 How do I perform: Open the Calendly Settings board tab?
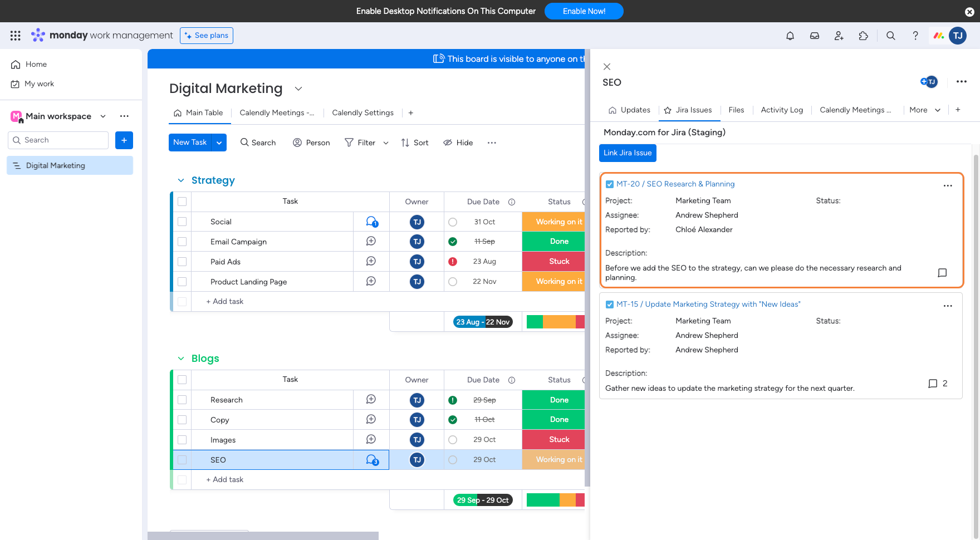coord(362,112)
